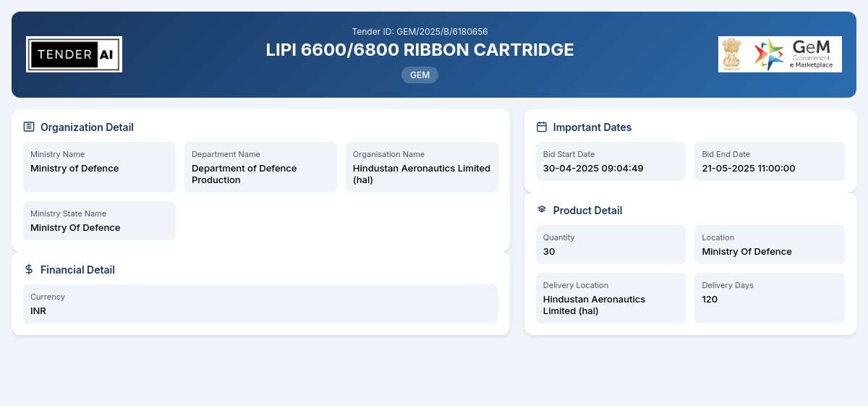The width and height of the screenshot is (868, 406).
Task: Click the Currency INR field
Action: coord(260,304)
